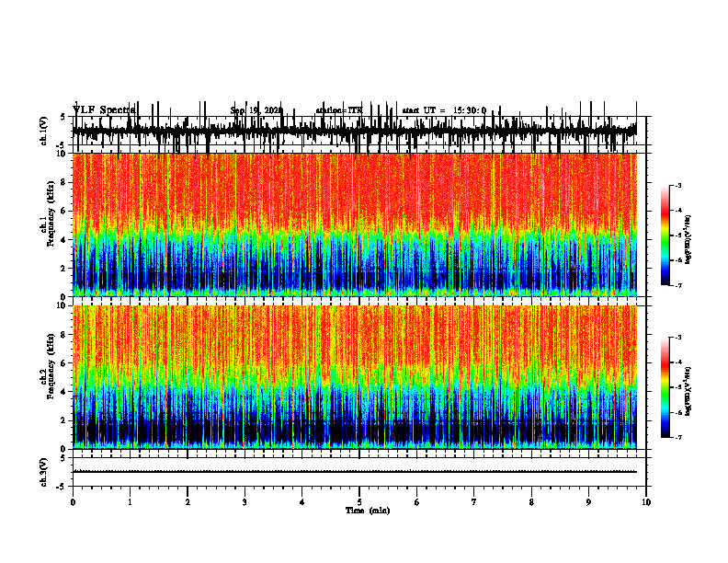Click time axis tick label 4
The width and height of the screenshot is (728, 563).
302,502
